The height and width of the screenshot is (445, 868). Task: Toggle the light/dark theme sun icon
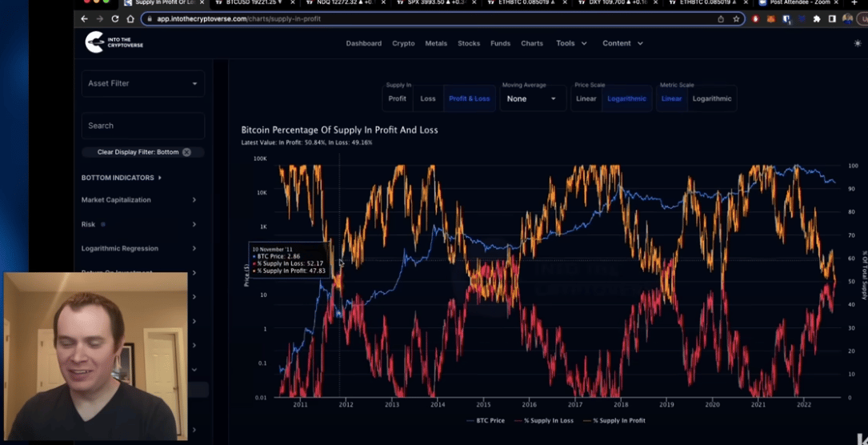tap(858, 43)
